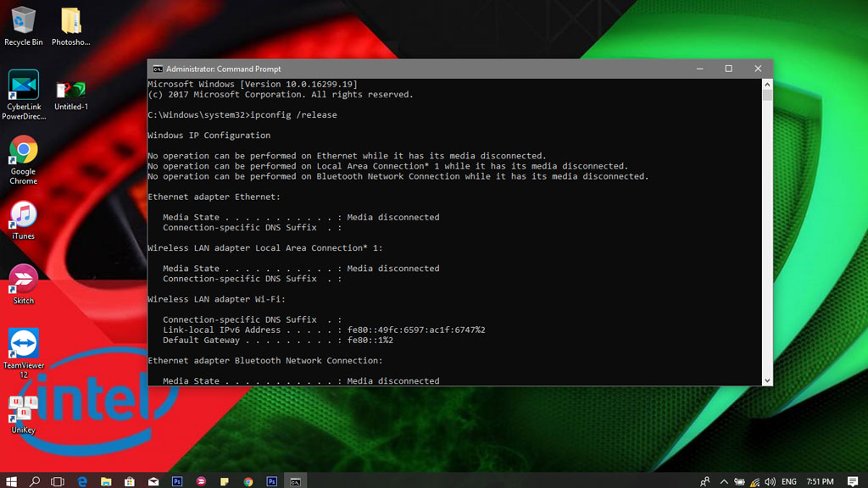The height and width of the screenshot is (488, 868).
Task: Click the Command Prompt scrollbar thumb
Action: pyautogui.click(x=766, y=95)
